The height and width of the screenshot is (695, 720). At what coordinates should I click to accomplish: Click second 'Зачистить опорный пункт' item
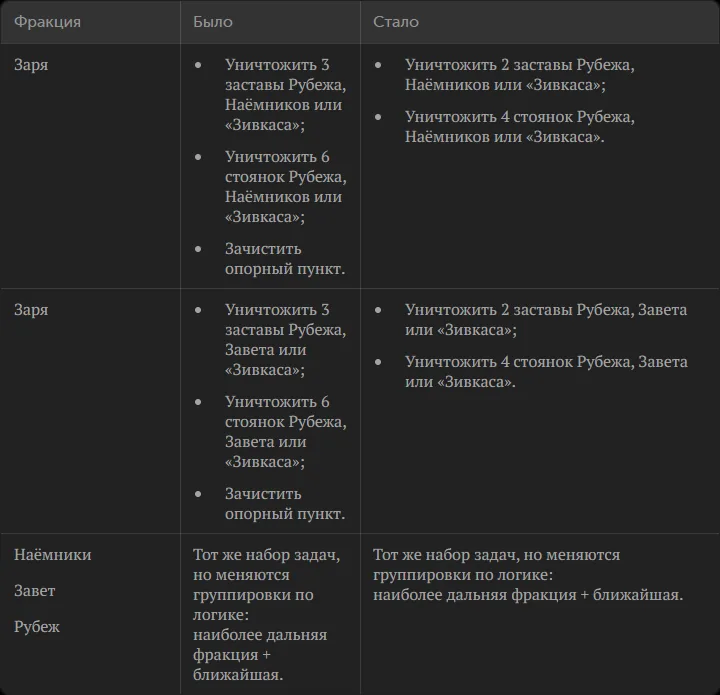click(x=285, y=504)
